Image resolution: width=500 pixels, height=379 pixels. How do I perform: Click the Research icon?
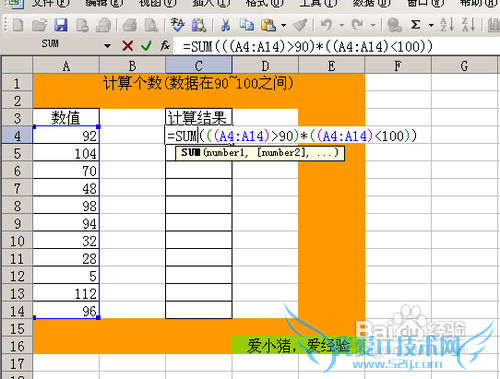[x=199, y=25]
